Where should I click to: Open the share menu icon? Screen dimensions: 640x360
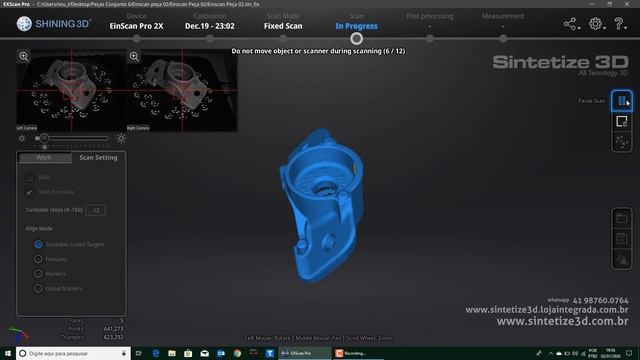pos(571,24)
